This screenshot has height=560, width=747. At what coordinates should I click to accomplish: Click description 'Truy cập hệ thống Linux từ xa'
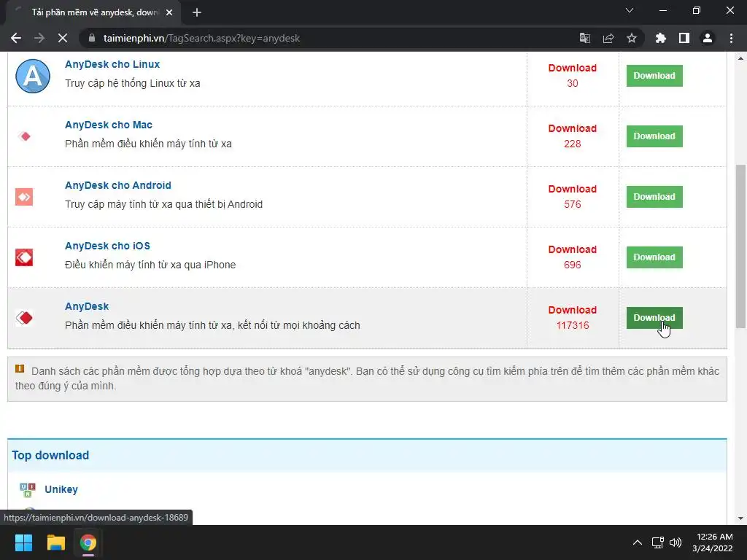pyautogui.click(x=133, y=83)
